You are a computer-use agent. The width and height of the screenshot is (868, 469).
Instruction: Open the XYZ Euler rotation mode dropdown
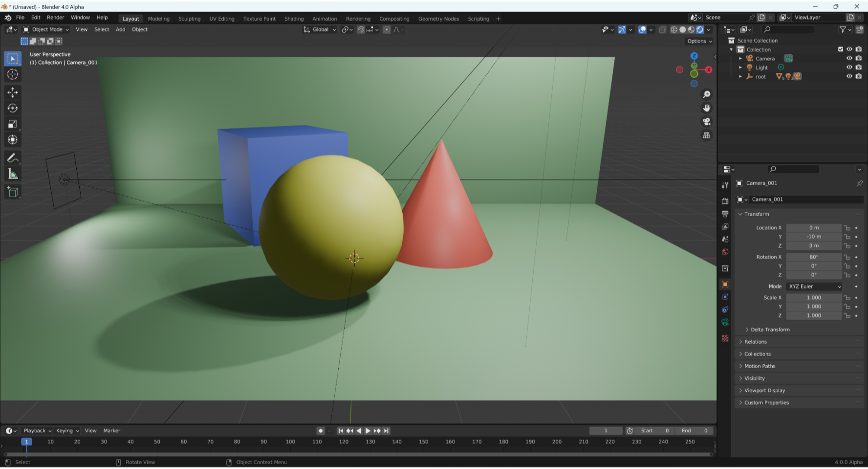(814, 286)
